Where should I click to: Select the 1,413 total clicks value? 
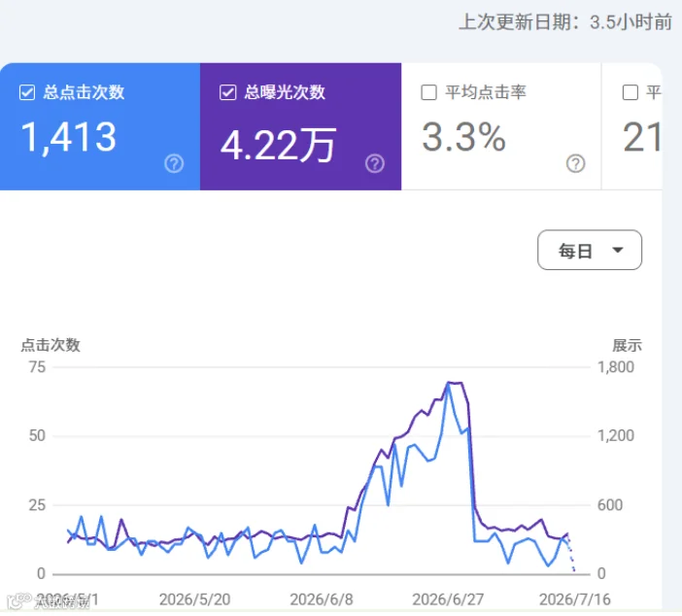coord(69,138)
